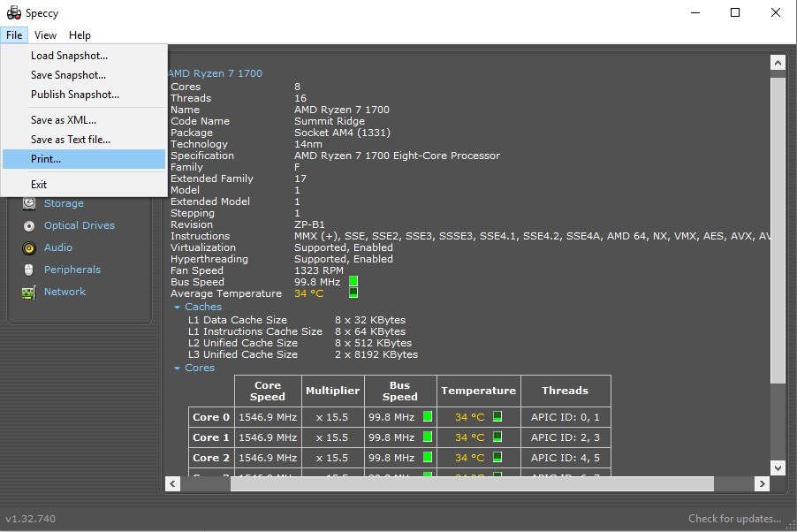The image size is (797, 532).
Task: Click the horizontal scrollbar right arrow
Action: click(762, 484)
